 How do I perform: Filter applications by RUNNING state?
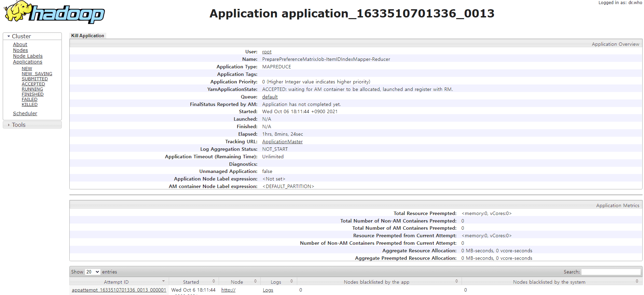pos(32,89)
